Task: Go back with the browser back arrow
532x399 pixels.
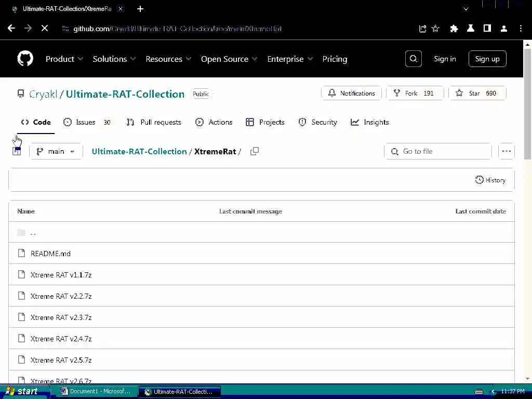Action: coord(11,29)
